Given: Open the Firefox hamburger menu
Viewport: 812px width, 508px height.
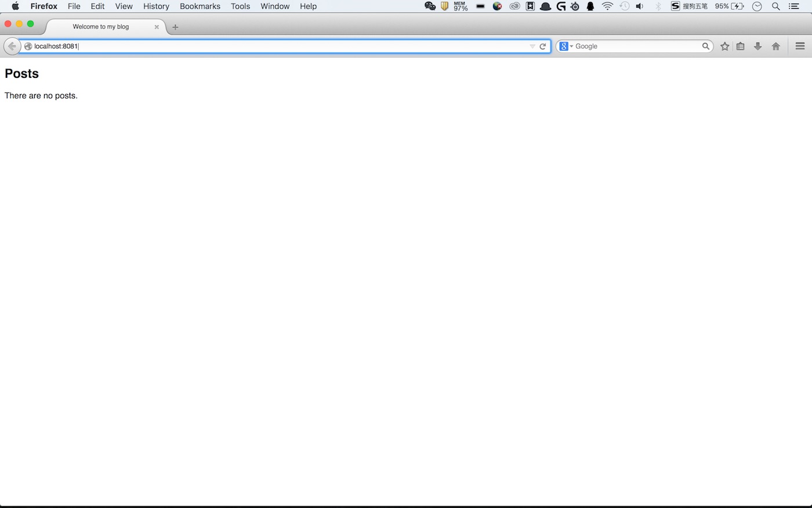Looking at the screenshot, I should [800, 46].
